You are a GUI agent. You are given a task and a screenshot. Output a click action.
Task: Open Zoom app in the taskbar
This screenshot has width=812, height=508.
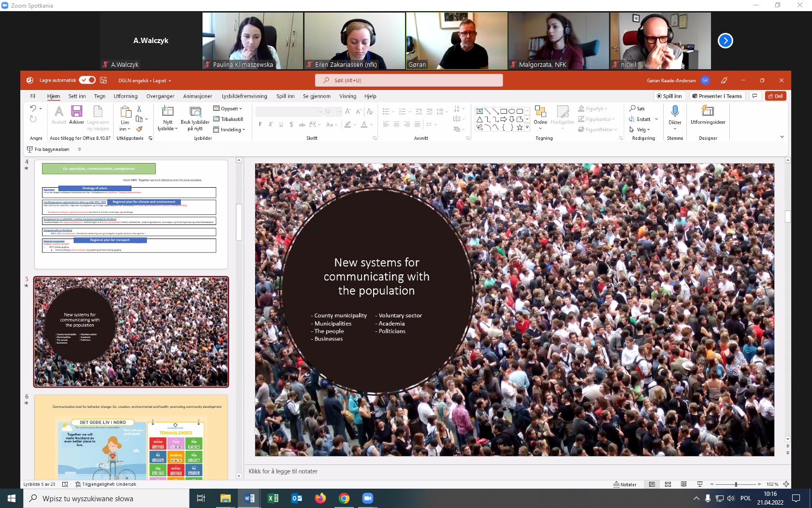[x=368, y=498]
